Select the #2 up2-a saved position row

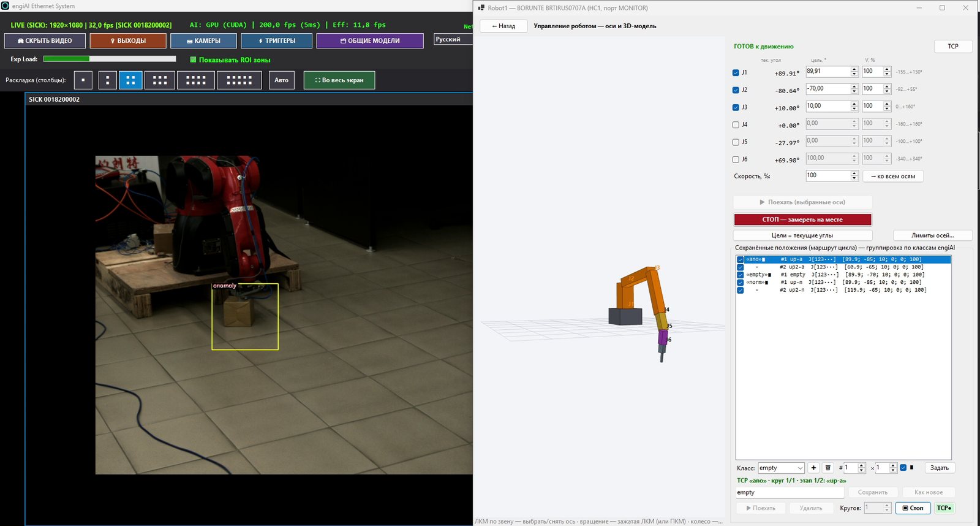[843, 267]
